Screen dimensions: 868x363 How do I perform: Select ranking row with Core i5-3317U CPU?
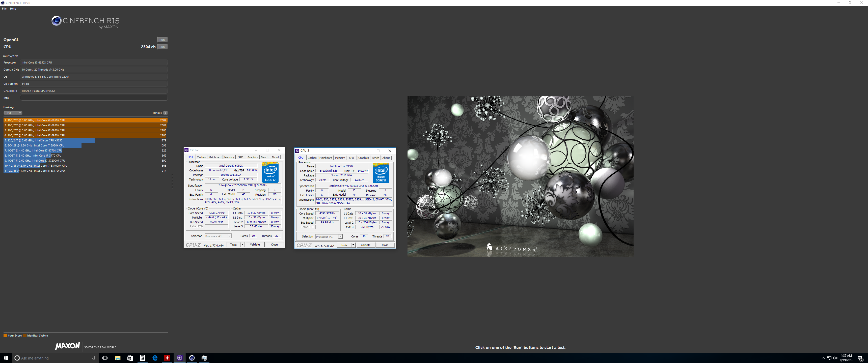(86, 171)
